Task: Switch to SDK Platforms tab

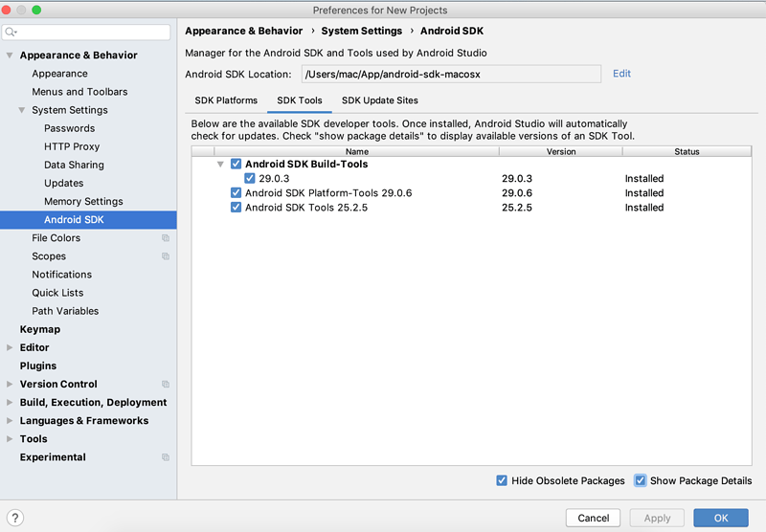Action: click(226, 100)
